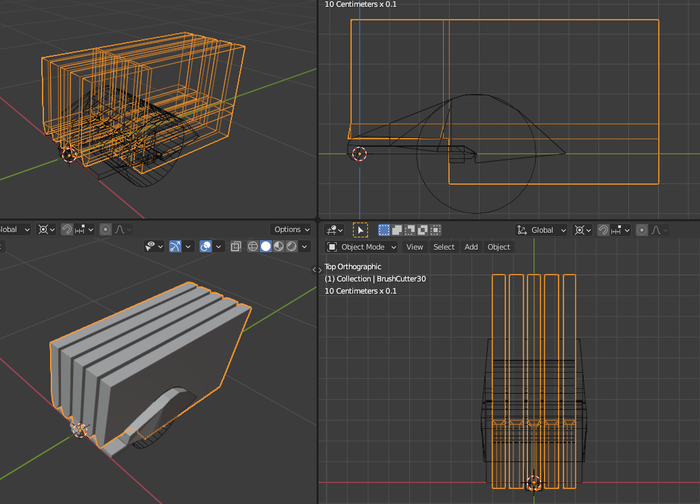Viewport: 700px width, 504px height.
Task: Switch to Rendered viewport shading
Action: [292, 246]
